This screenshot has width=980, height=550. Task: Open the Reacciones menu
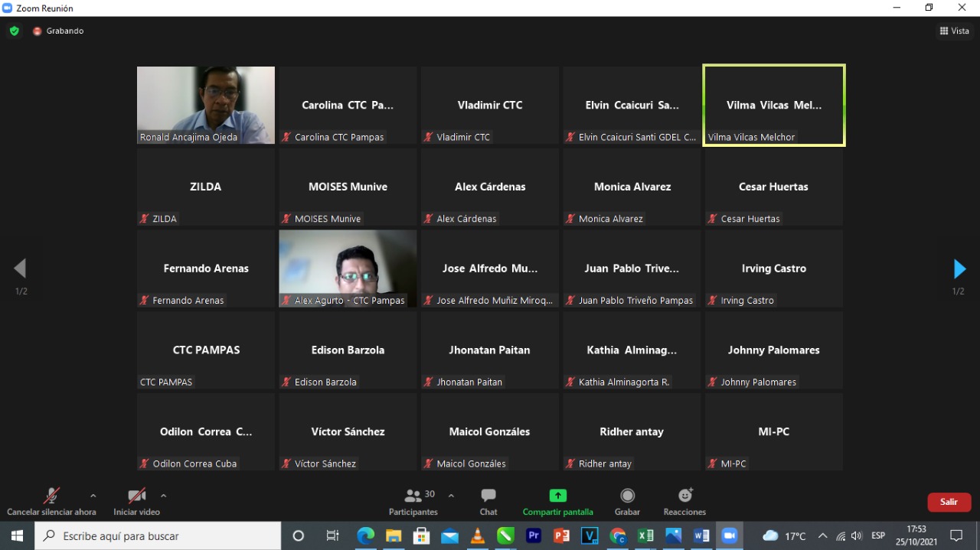coord(684,502)
